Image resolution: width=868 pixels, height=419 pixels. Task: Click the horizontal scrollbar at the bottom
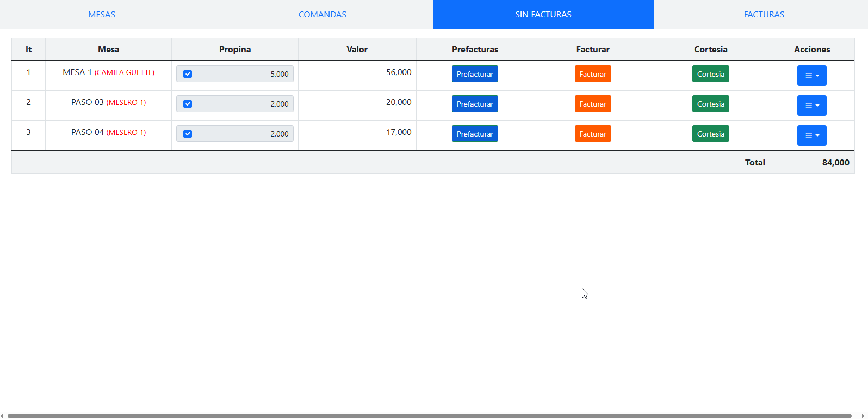(x=430, y=416)
